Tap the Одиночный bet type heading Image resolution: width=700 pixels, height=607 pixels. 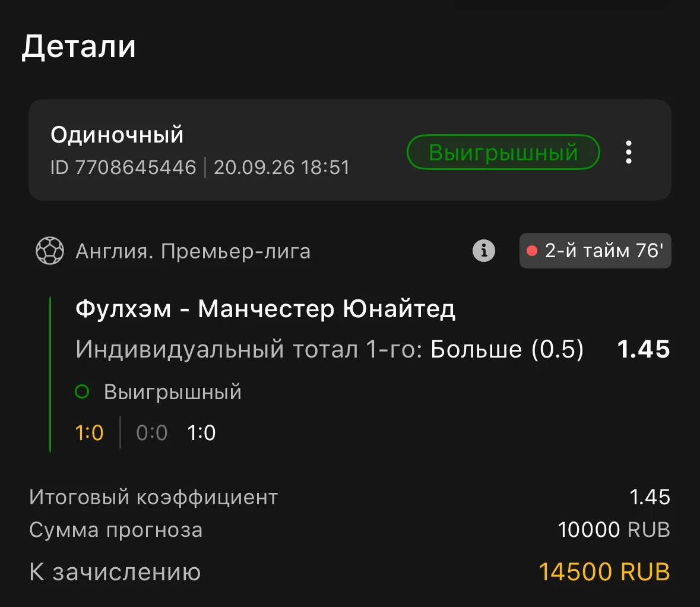pos(117,135)
